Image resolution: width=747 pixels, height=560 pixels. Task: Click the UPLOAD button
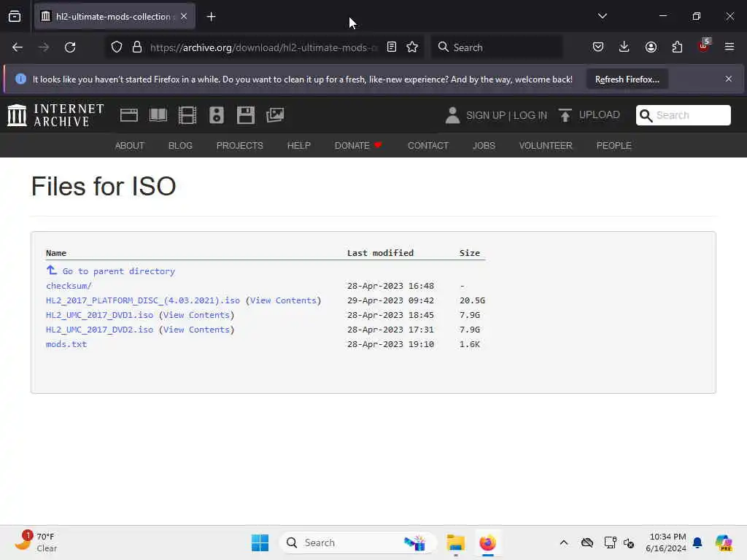pyautogui.click(x=589, y=115)
